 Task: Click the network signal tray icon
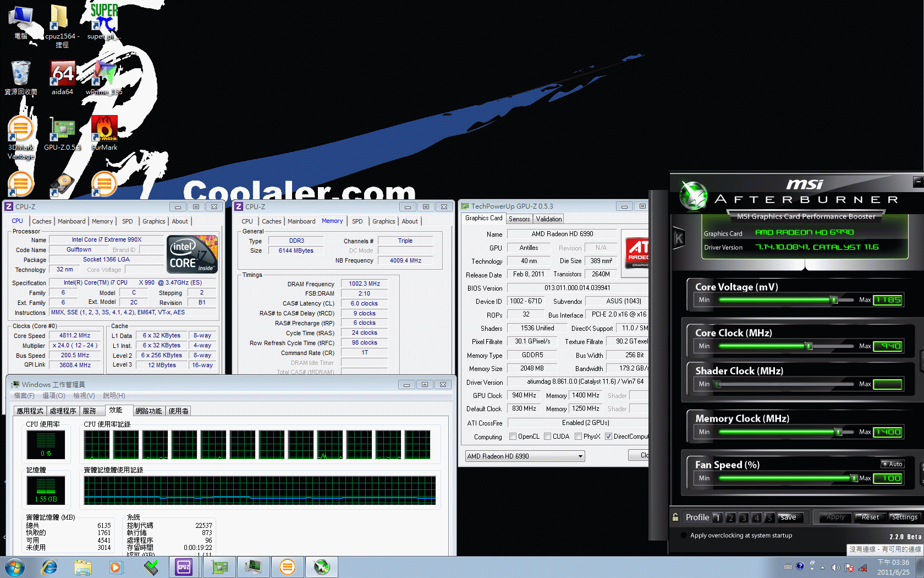pos(862,568)
